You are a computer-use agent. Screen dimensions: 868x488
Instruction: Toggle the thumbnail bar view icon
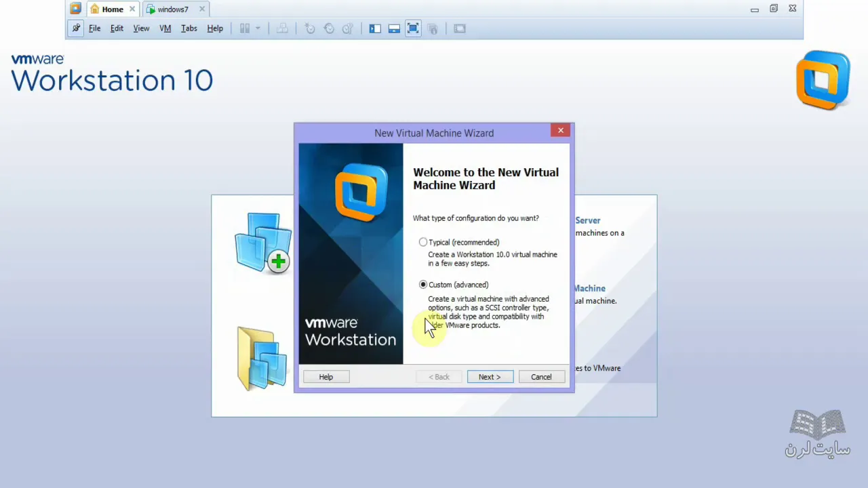(394, 28)
